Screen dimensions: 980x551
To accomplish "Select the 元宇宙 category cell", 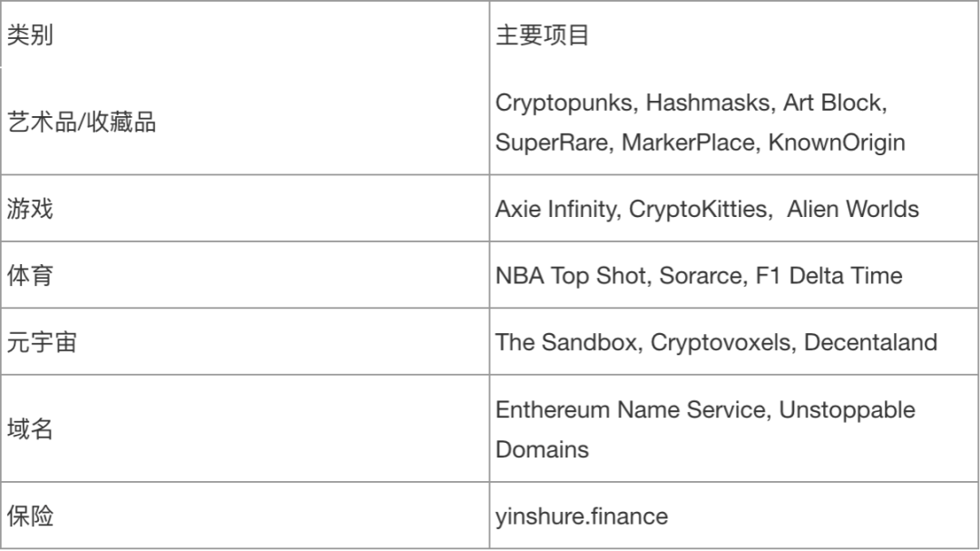I will 245,342.
